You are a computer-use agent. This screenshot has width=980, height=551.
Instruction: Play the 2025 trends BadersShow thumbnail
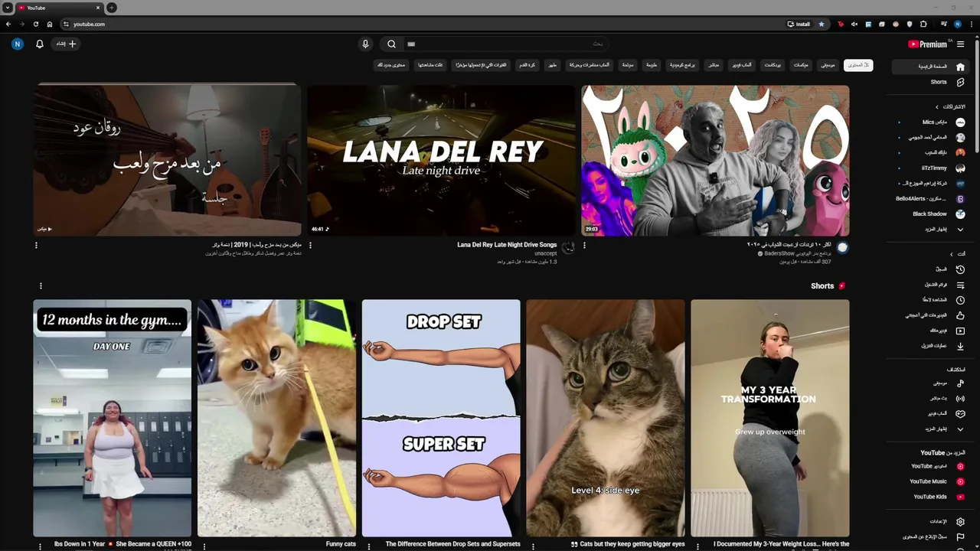point(715,160)
